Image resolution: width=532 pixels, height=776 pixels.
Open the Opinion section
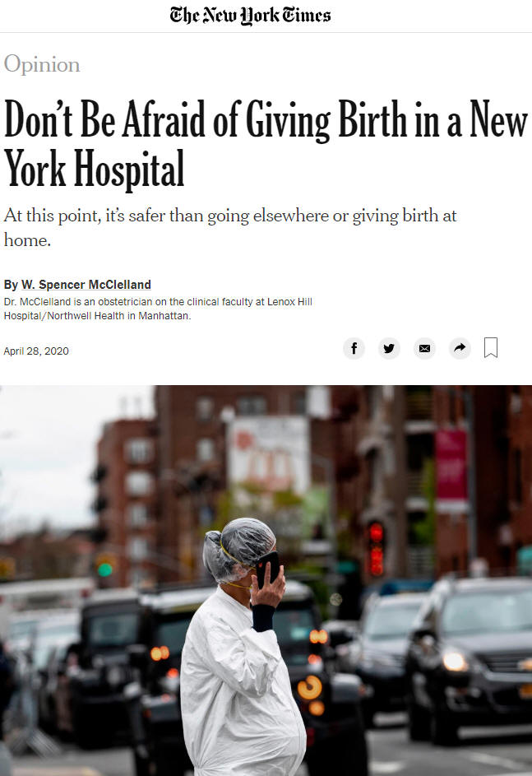[42, 65]
